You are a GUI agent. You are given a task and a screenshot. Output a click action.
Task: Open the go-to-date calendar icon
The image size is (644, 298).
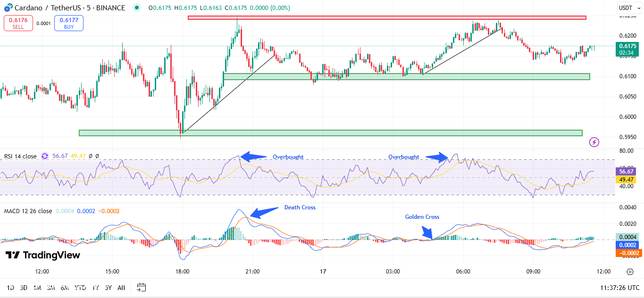click(142, 287)
